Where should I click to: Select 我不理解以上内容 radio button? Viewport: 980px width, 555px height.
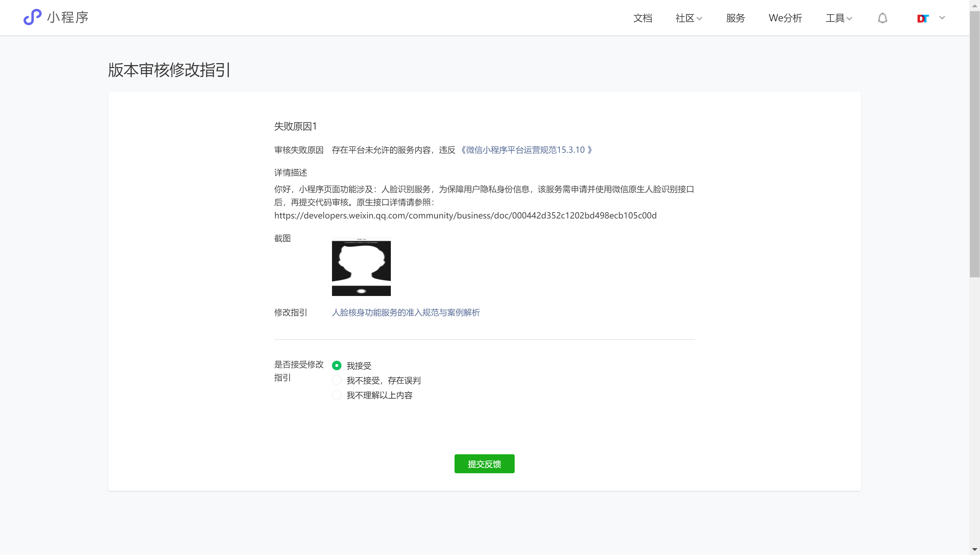click(336, 395)
